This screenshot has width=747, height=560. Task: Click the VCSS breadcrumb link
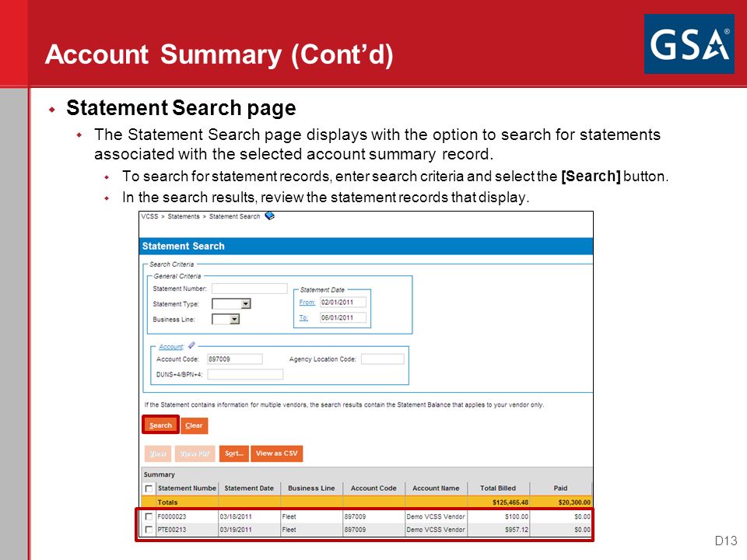(149, 216)
